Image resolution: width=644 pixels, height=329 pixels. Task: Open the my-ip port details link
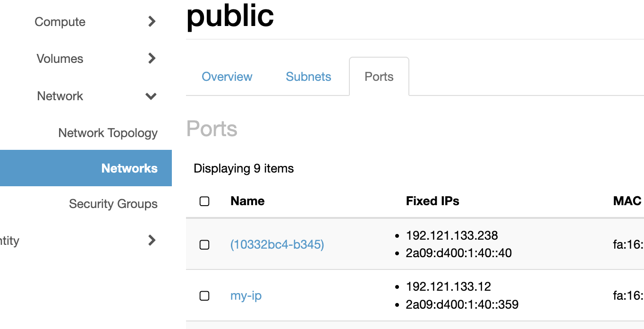(246, 295)
